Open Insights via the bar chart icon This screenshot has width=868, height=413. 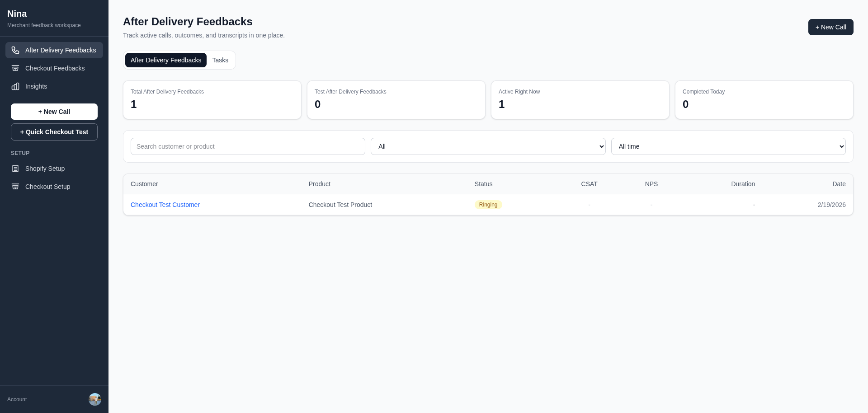[x=15, y=86]
